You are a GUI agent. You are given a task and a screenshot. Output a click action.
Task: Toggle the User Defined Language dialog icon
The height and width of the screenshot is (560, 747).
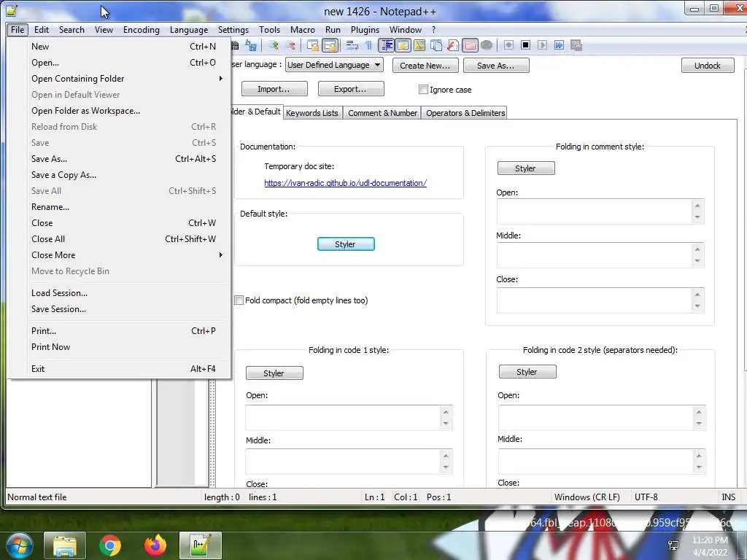(403, 45)
